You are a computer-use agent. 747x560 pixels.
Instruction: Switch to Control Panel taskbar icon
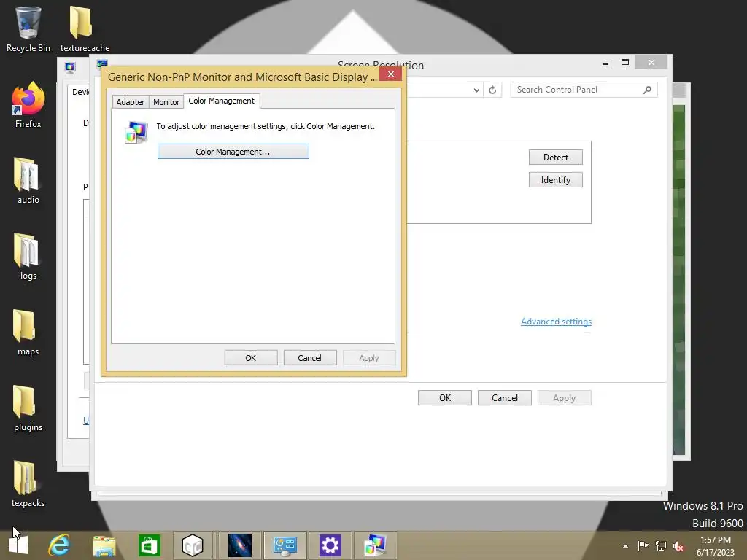[285, 545]
